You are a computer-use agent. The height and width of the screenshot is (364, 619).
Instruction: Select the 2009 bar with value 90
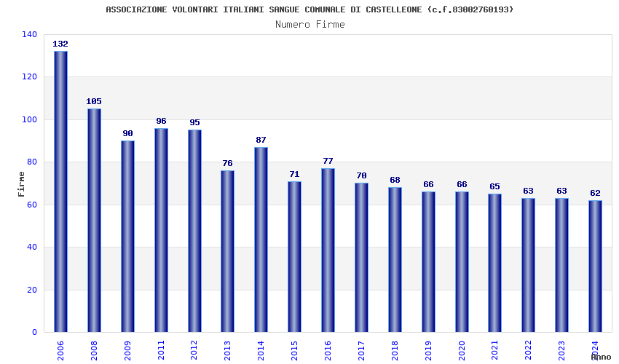point(127,236)
